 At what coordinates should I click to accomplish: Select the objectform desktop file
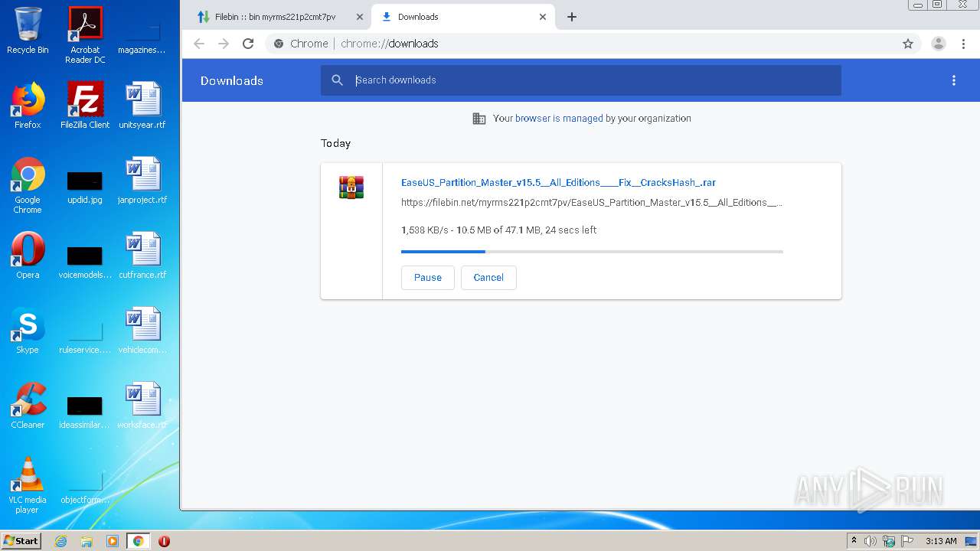tap(85, 486)
